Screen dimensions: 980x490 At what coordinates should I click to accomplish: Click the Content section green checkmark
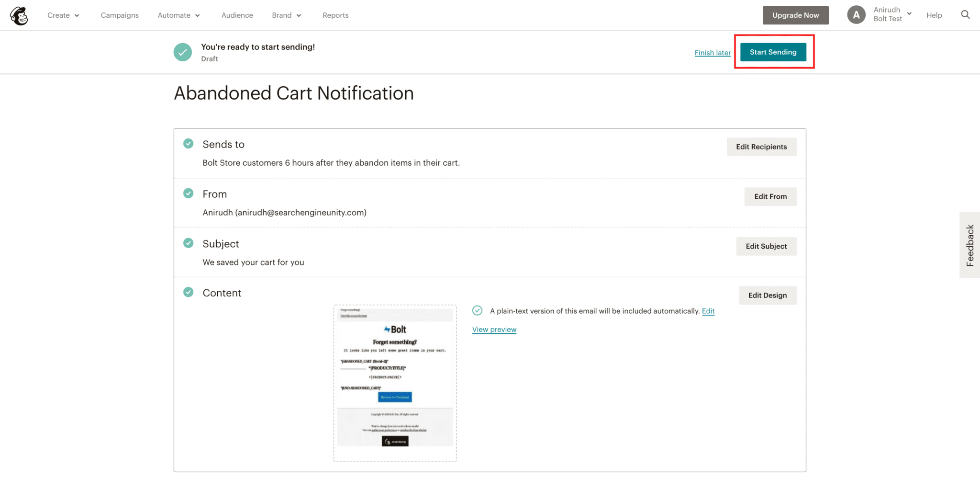tap(189, 292)
